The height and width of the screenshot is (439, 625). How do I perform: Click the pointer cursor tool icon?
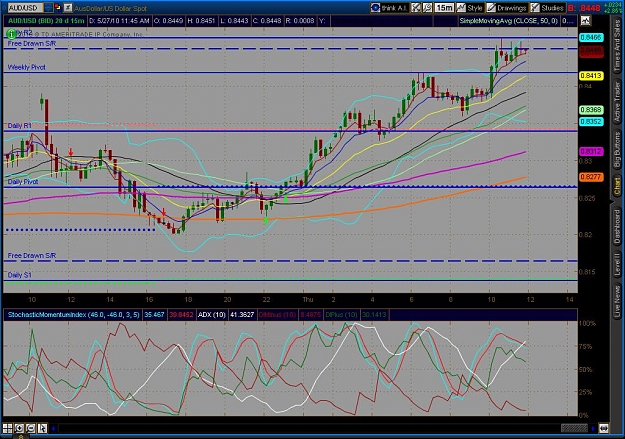[x=42, y=429]
